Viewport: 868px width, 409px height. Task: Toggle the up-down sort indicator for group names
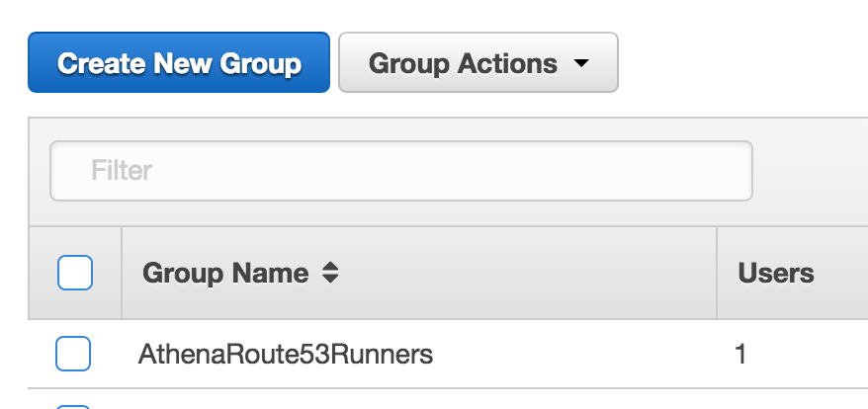(x=330, y=274)
